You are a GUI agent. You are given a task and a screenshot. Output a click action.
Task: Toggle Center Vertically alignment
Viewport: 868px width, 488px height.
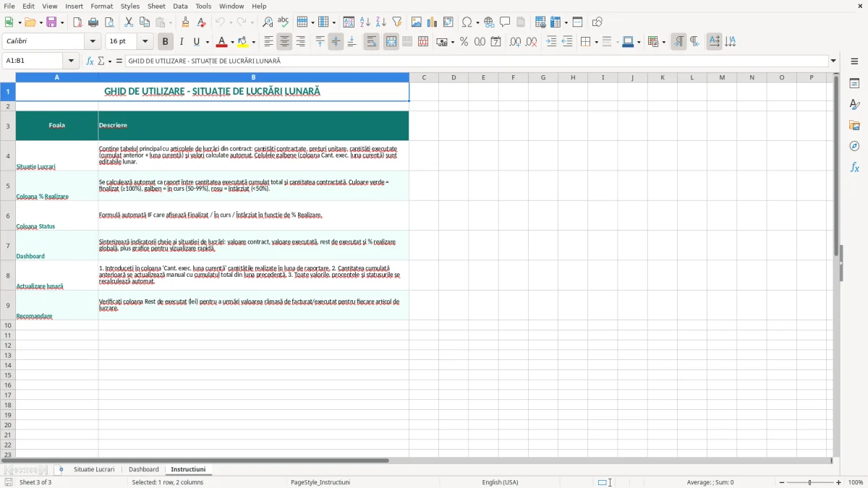[x=336, y=42]
